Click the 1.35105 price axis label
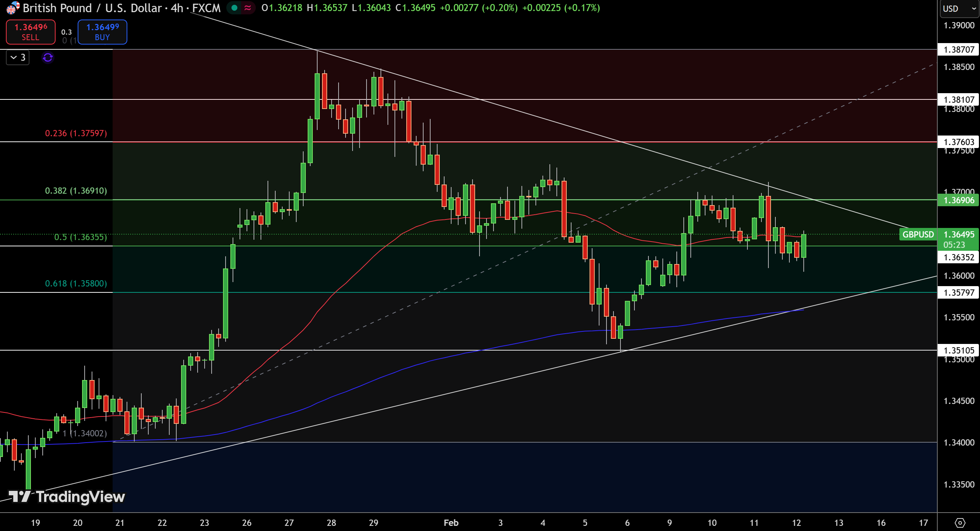Screen dimensions: 980x531 959,350
